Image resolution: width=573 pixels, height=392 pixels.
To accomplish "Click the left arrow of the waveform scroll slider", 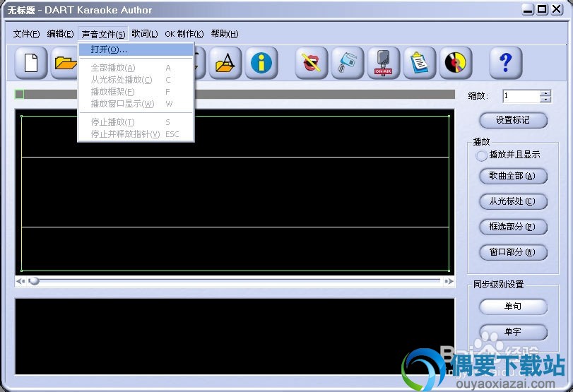I will pyautogui.click(x=20, y=281).
